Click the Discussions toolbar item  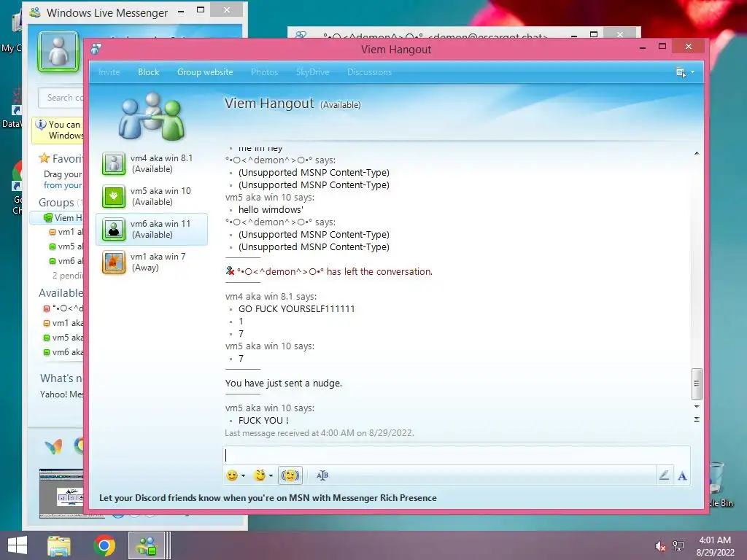(x=369, y=72)
